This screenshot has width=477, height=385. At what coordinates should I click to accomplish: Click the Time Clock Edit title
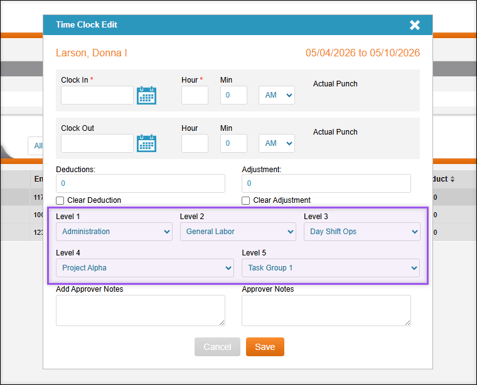point(86,25)
